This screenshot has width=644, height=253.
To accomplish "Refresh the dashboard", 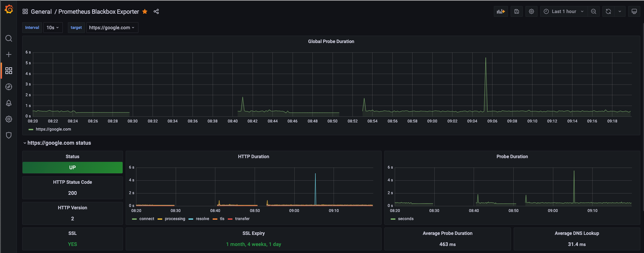I will [x=608, y=11].
